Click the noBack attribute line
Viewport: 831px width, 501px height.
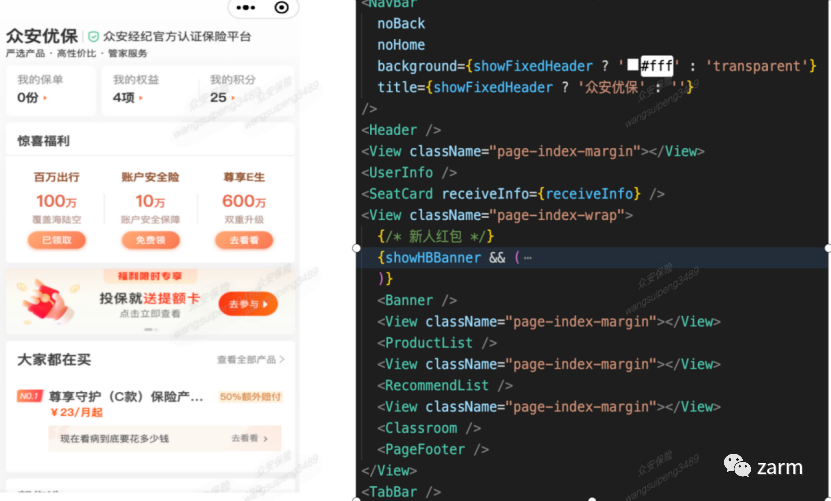[401, 24]
